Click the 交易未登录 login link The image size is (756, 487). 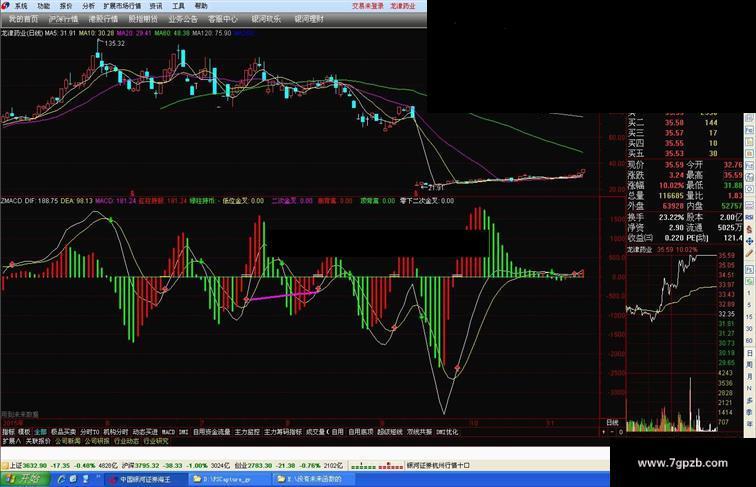point(368,6)
